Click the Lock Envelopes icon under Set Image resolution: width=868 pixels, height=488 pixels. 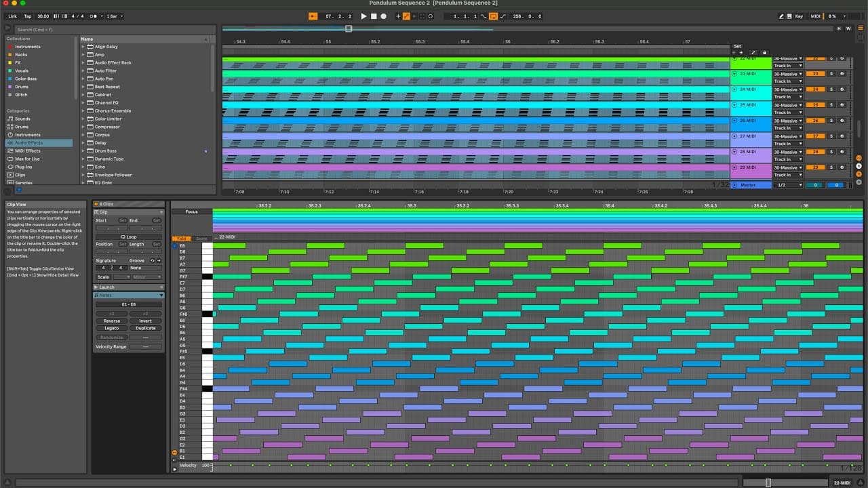pos(764,52)
